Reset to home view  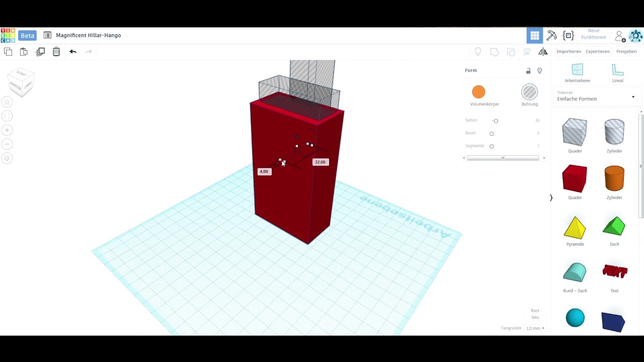click(x=7, y=102)
